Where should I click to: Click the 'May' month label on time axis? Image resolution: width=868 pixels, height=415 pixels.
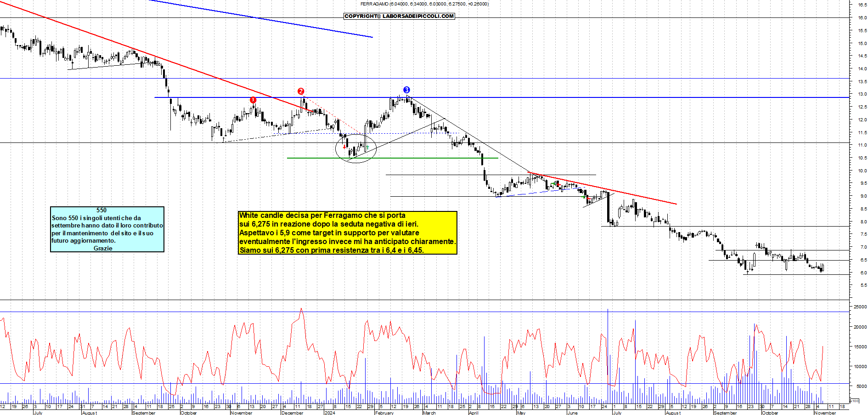point(521,413)
